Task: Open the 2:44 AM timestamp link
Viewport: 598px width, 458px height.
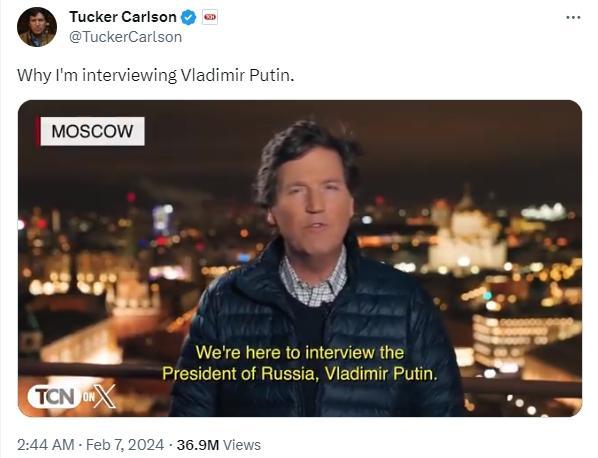Action: coord(45,445)
